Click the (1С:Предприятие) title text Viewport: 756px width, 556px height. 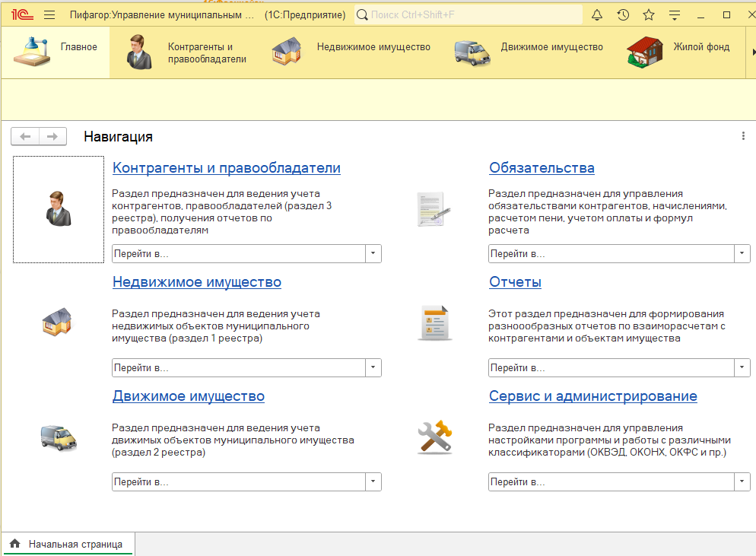305,15
